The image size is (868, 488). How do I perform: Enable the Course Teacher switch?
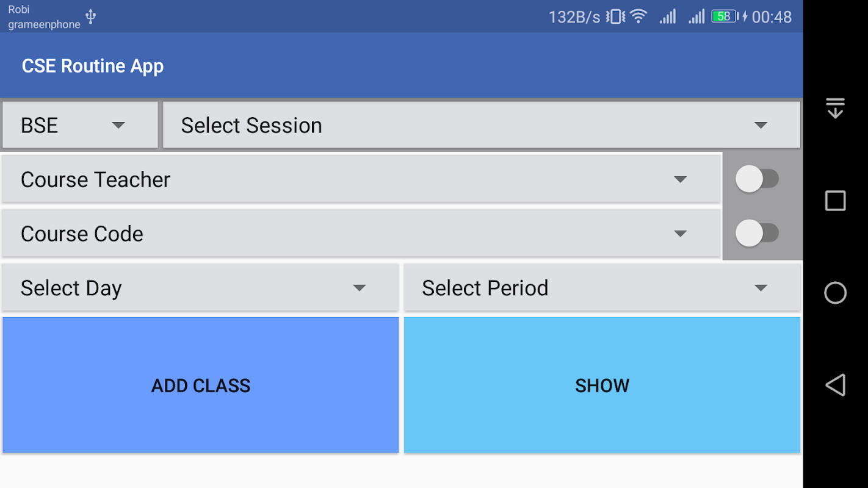tap(757, 179)
